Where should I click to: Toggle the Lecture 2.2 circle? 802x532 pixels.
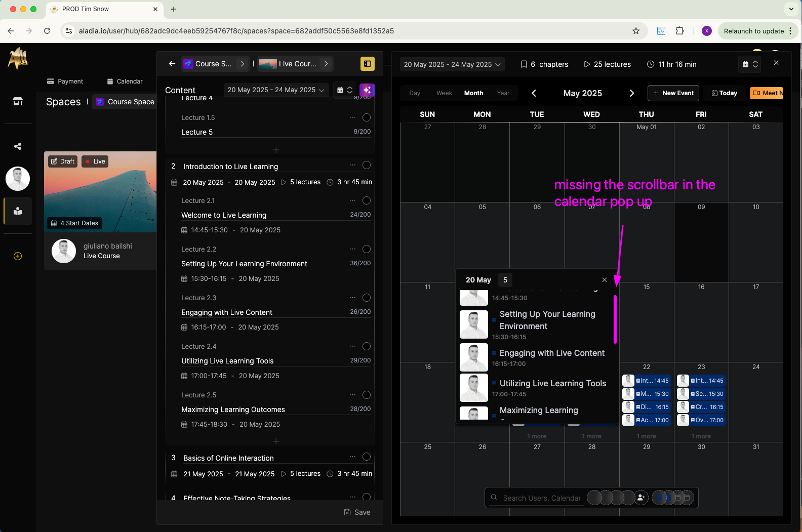[x=367, y=249]
